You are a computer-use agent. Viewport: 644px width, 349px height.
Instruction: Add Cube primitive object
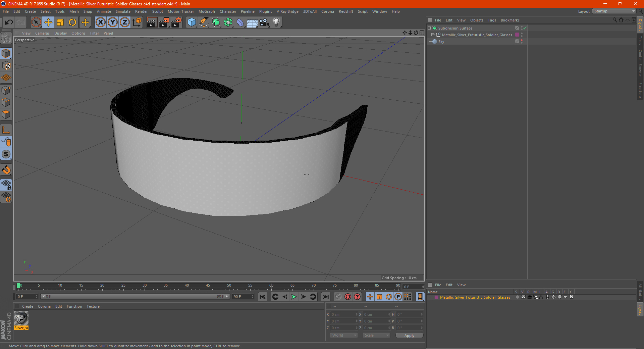[x=192, y=22]
